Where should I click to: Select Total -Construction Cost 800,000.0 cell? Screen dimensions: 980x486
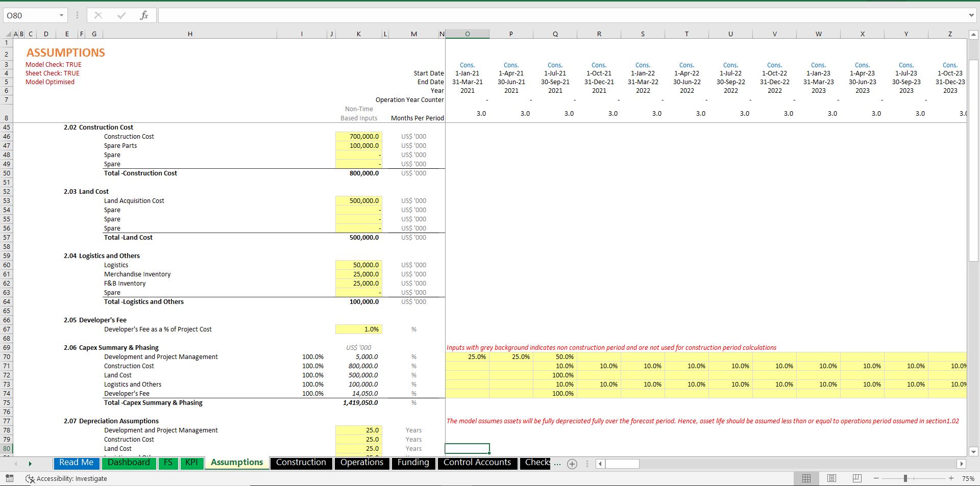pos(359,173)
